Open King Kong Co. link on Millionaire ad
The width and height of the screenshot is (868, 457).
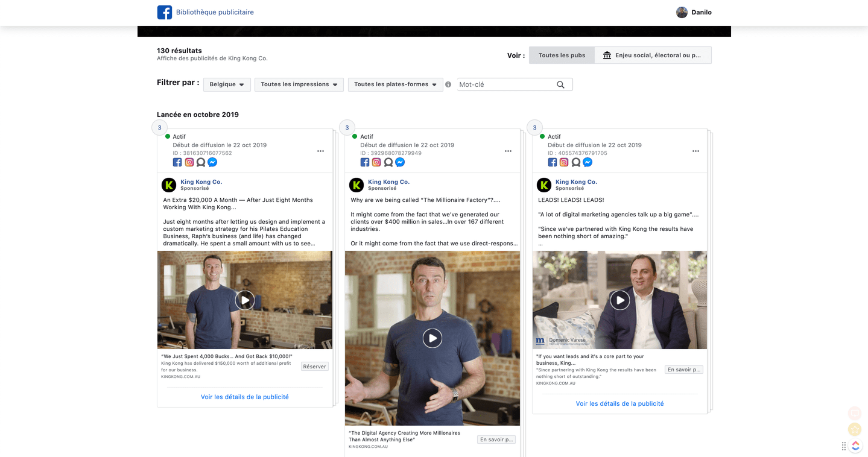pos(389,181)
